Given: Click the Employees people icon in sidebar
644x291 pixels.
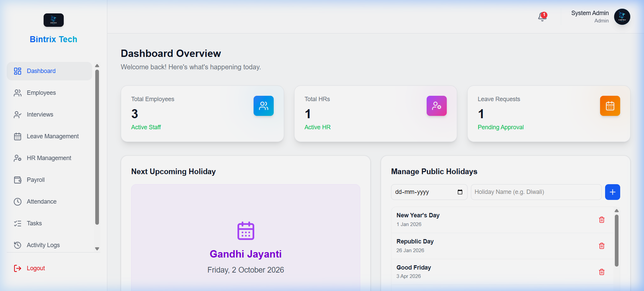Looking at the screenshot, I should [17, 93].
